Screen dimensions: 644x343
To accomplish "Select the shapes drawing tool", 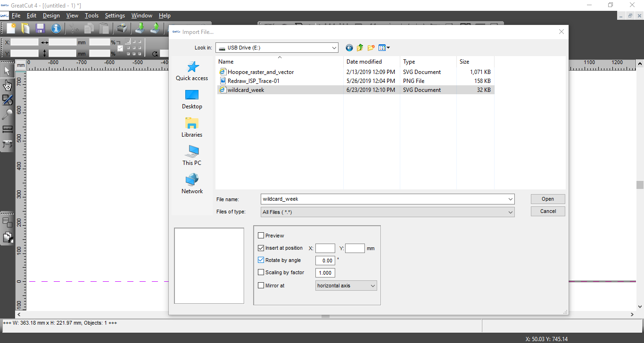I will (7, 100).
